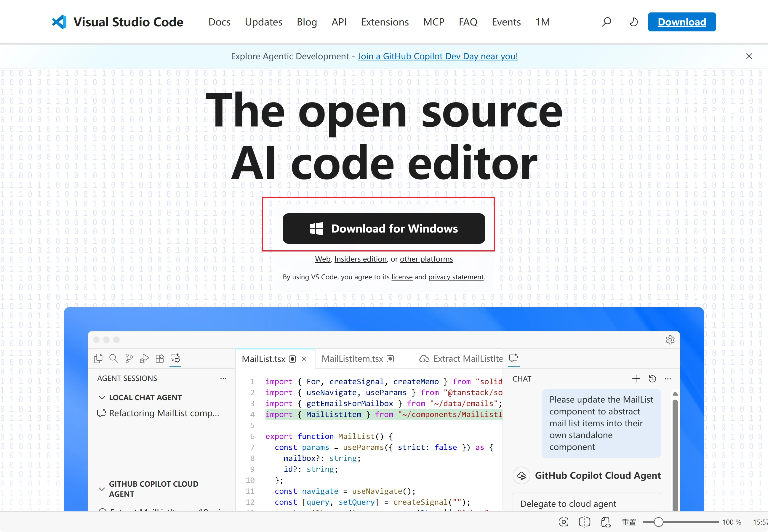Dismiss the Copilot Dev Day banner

(x=749, y=56)
